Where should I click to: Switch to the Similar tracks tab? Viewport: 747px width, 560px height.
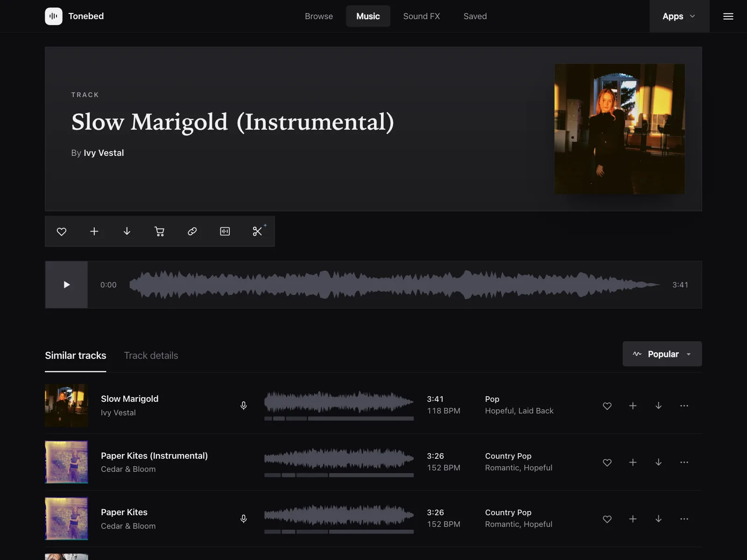click(x=76, y=356)
